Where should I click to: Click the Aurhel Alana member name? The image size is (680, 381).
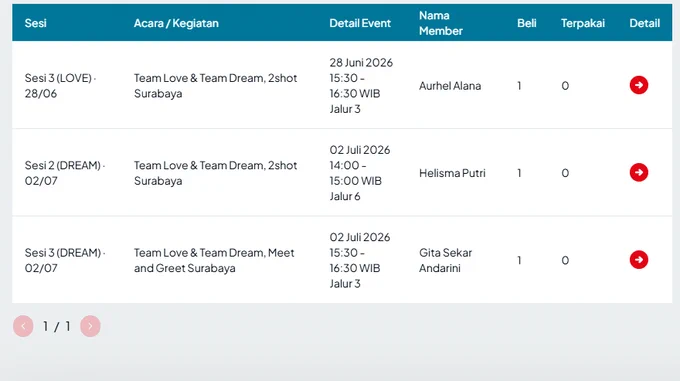[x=450, y=86]
